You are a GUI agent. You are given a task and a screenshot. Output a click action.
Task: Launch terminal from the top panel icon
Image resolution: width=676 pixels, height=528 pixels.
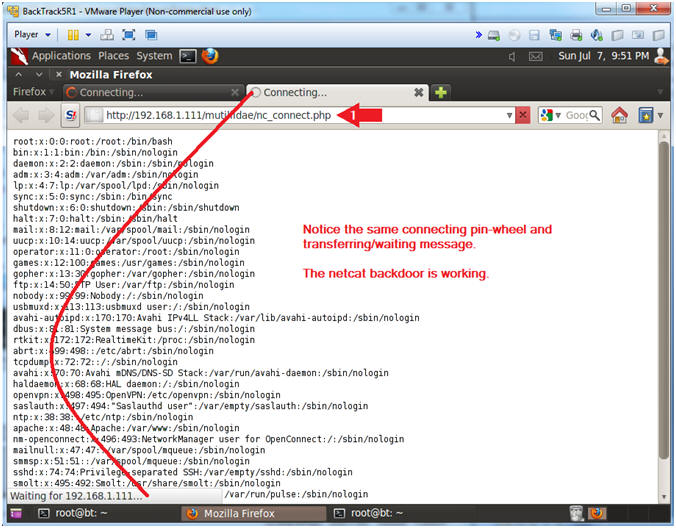[188, 56]
